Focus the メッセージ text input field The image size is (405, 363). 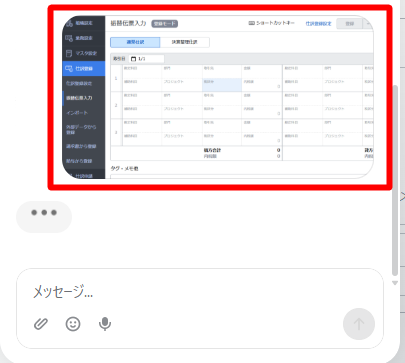tap(200, 292)
